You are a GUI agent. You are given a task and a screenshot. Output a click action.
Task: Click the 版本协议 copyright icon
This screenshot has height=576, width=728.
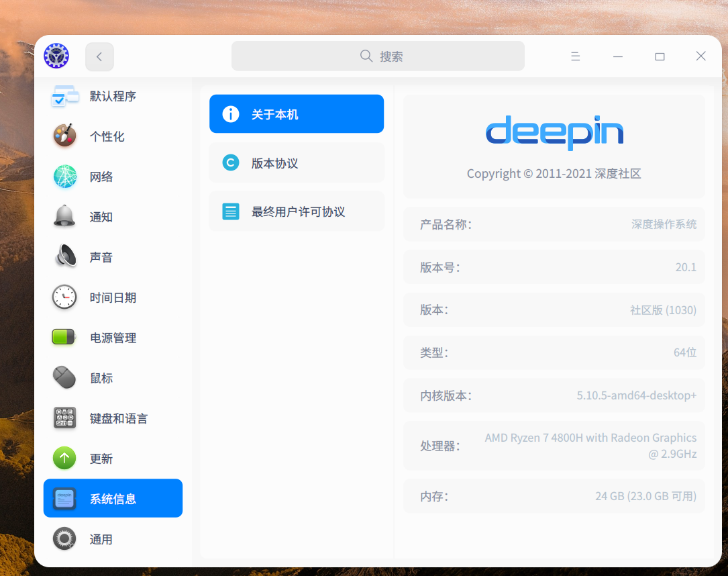coord(231,162)
